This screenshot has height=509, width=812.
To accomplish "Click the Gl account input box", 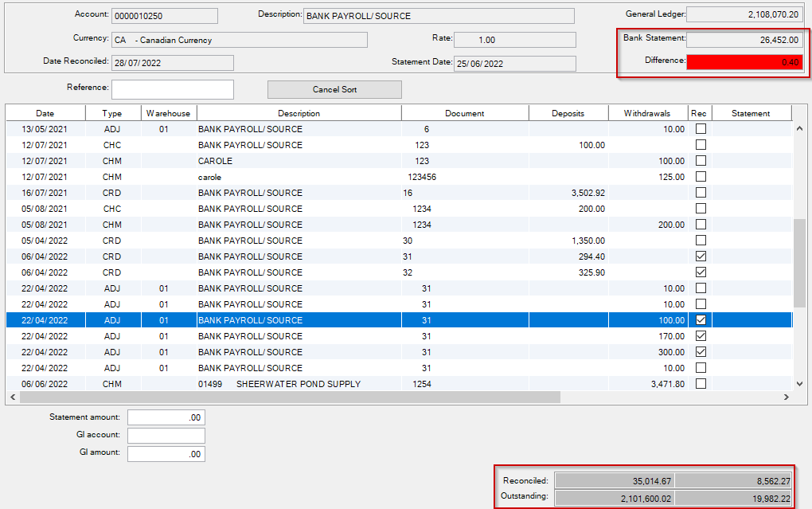I will (166, 436).
